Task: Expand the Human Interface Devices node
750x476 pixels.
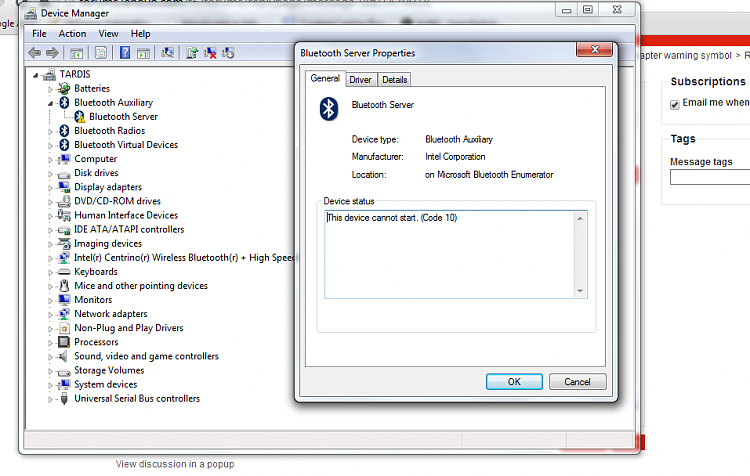Action: pyautogui.click(x=50, y=216)
